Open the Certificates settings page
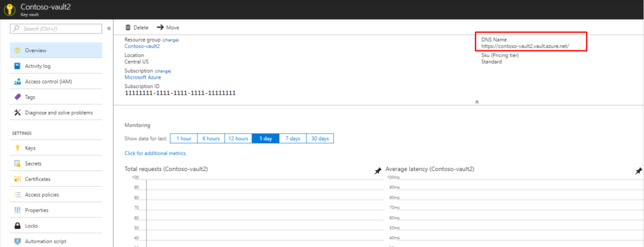The image size is (644, 247). (x=56, y=179)
